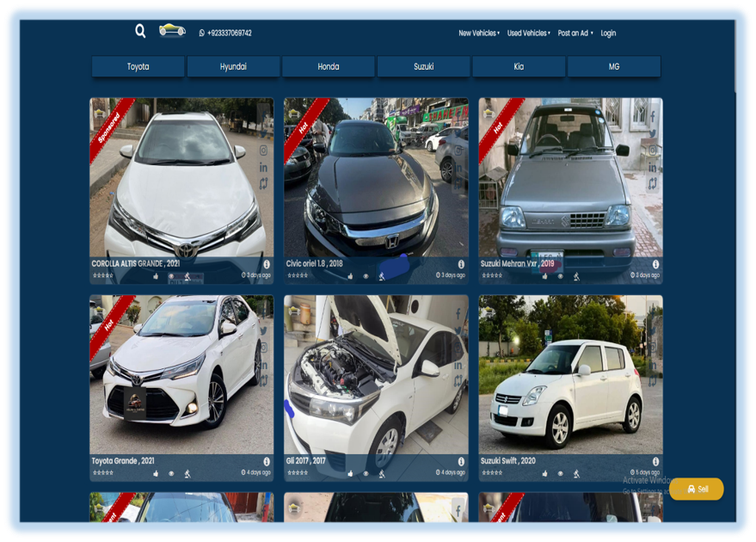Image resolution: width=756 pixels, height=542 pixels.
Task: Share Gli 2017 on Facebook
Action: click(458, 313)
